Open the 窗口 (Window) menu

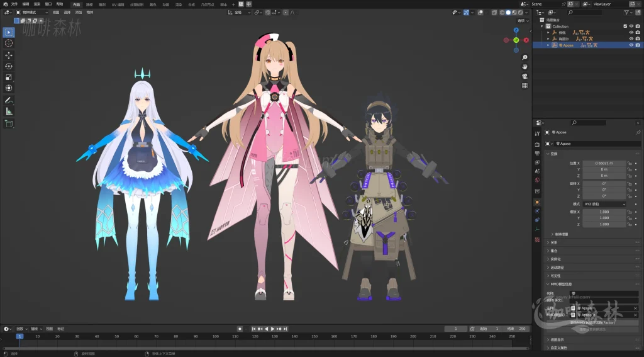pyautogui.click(x=48, y=4)
